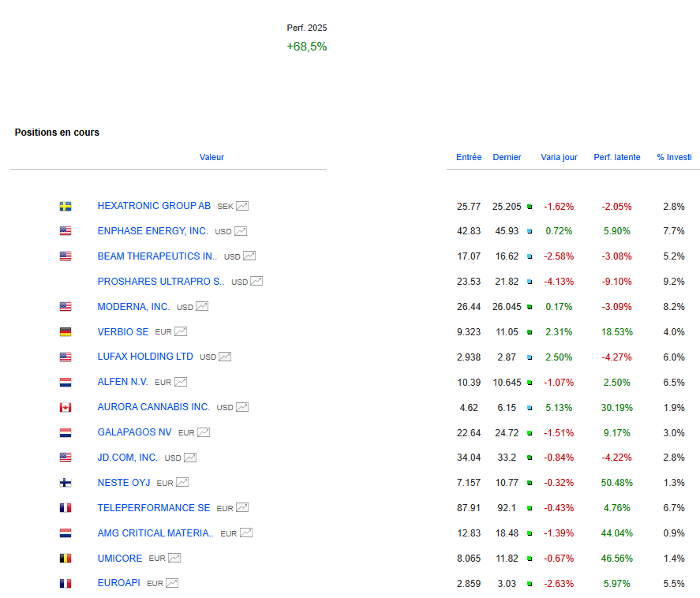Open the ENPHASE ENERGY, INC. stock link

click(x=152, y=231)
